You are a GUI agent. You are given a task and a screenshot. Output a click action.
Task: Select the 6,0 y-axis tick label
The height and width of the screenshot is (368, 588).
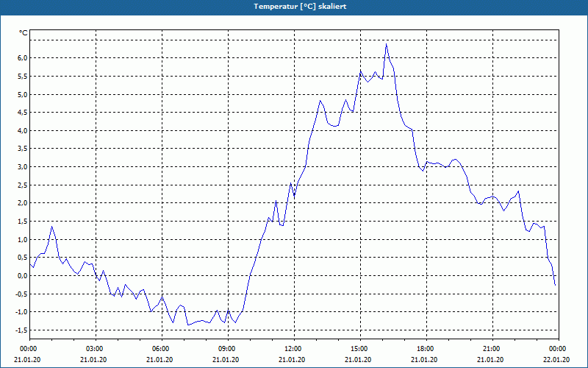pos(23,58)
